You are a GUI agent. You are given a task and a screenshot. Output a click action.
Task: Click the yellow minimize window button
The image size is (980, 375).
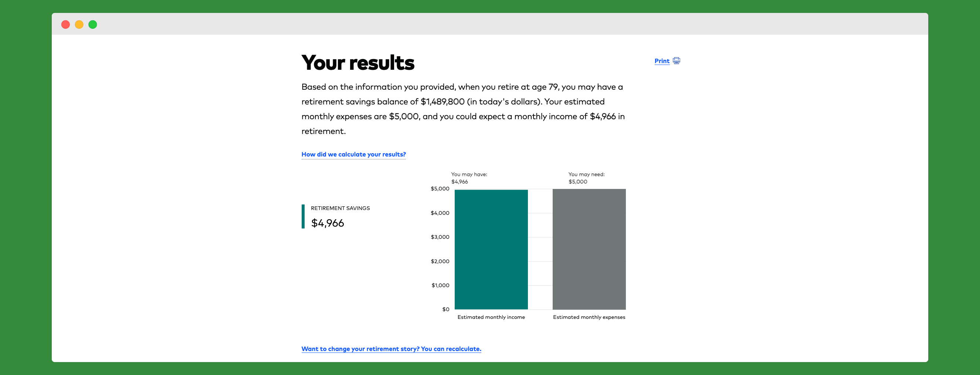pyautogui.click(x=79, y=25)
